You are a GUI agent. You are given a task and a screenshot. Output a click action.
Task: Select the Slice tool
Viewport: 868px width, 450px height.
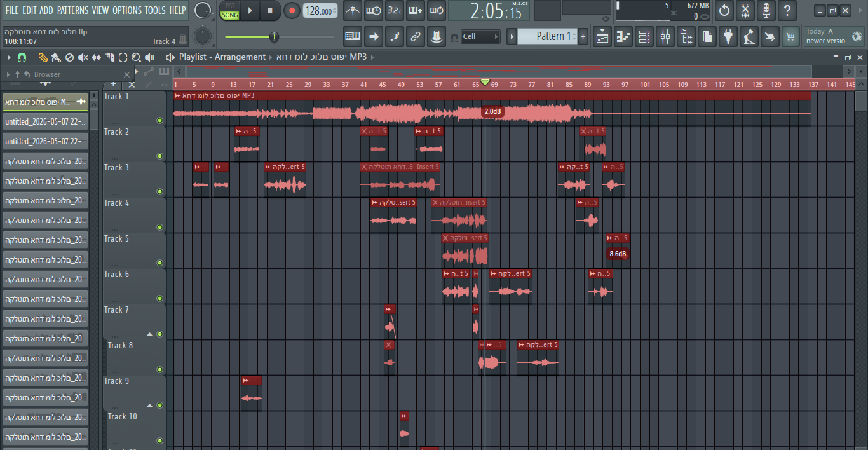(x=109, y=57)
